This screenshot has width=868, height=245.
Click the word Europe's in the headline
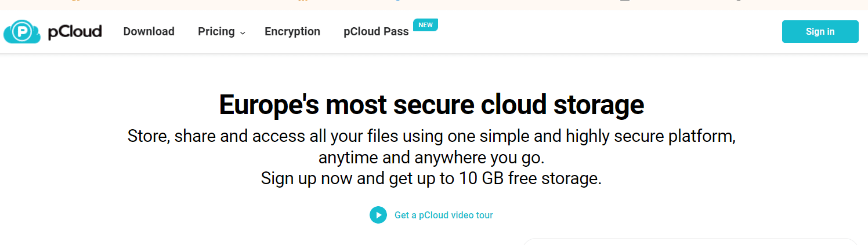click(269, 105)
